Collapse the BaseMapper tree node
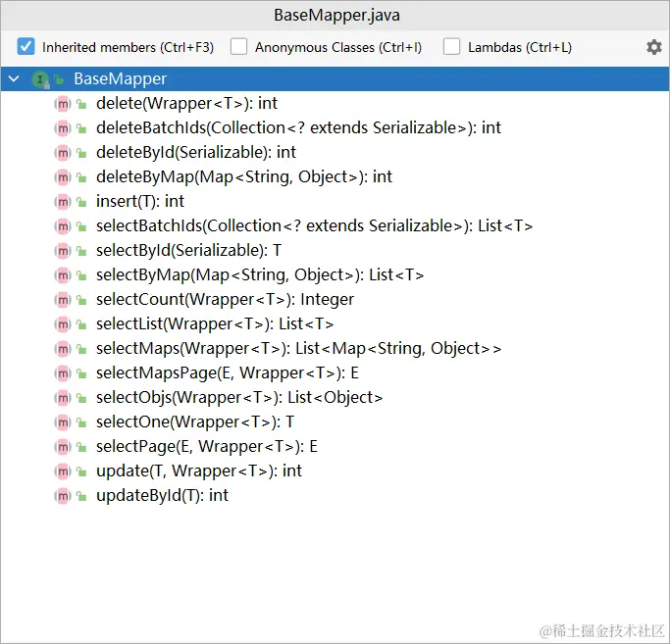Screen dimensions: 670x644 tap(14, 79)
